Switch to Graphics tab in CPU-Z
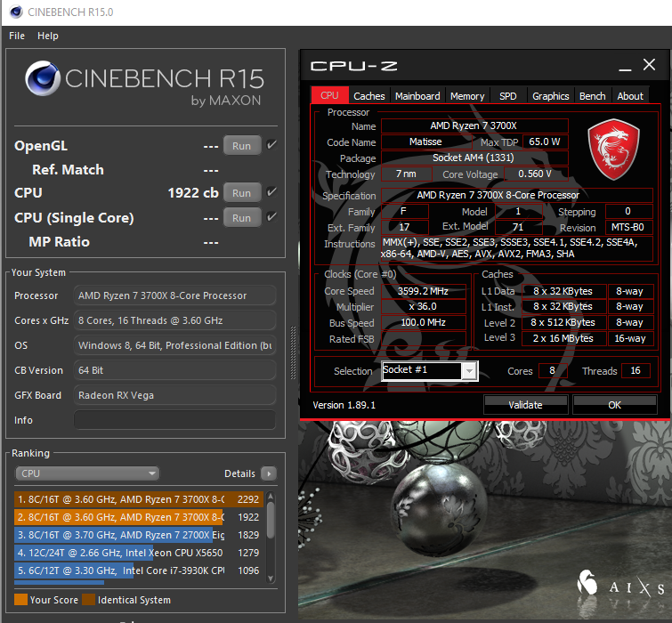 click(x=551, y=96)
